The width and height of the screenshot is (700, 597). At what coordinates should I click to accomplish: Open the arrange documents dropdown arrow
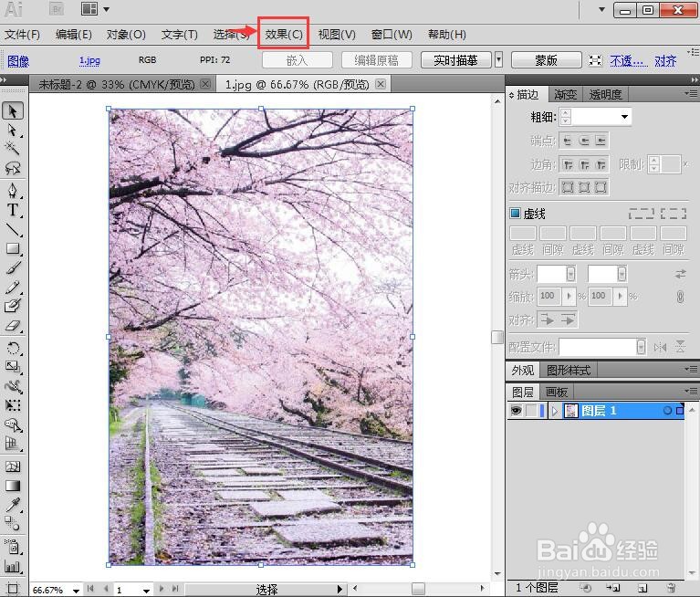tap(106, 9)
